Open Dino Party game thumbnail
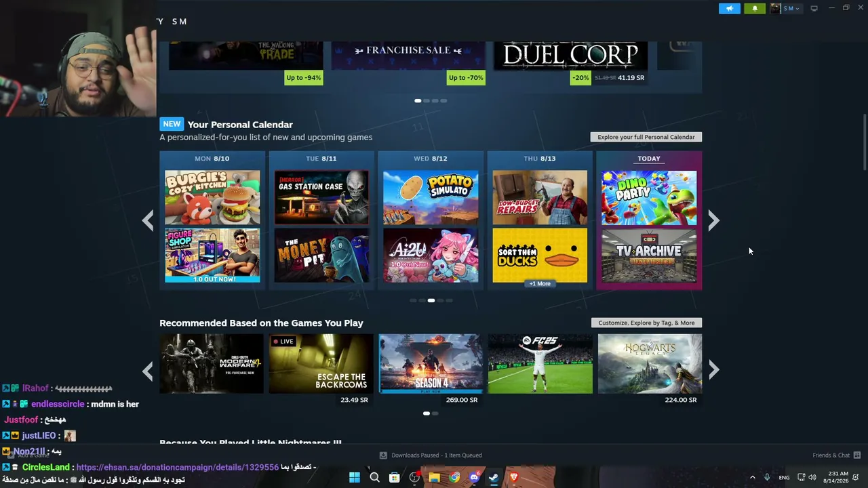Screen dimensions: 868x488 (649, 197)
